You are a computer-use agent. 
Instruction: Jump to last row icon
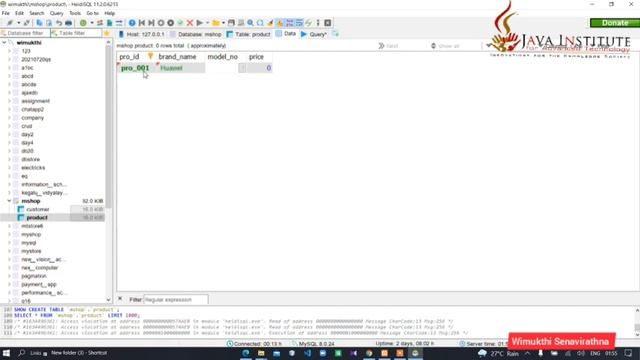pos(151,23)
